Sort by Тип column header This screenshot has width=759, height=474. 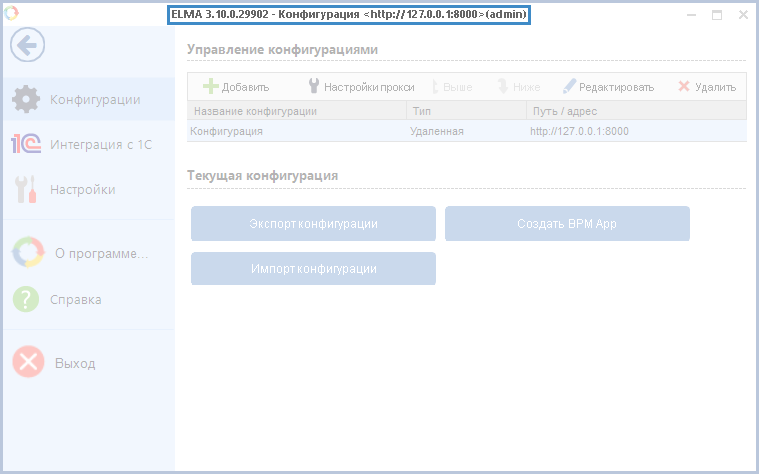[466, 111]
